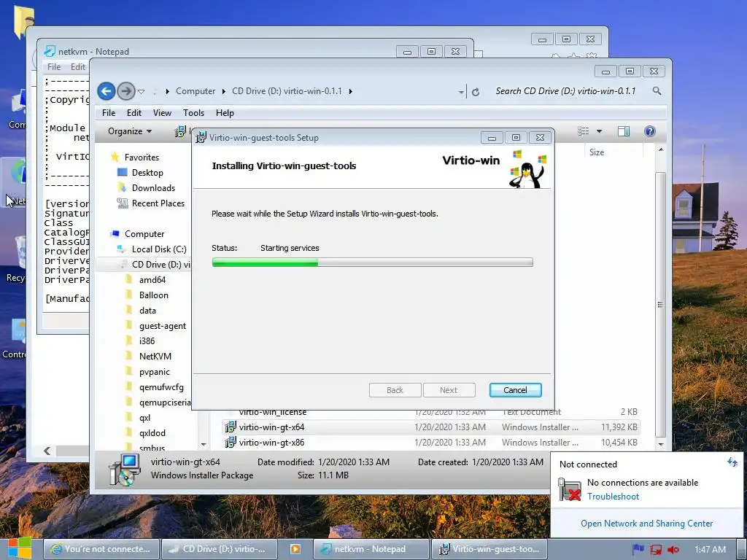The height and width of the screenshot is (560, 747).
Task: Open the File menu in Notepad
Action: pos(54,66)
